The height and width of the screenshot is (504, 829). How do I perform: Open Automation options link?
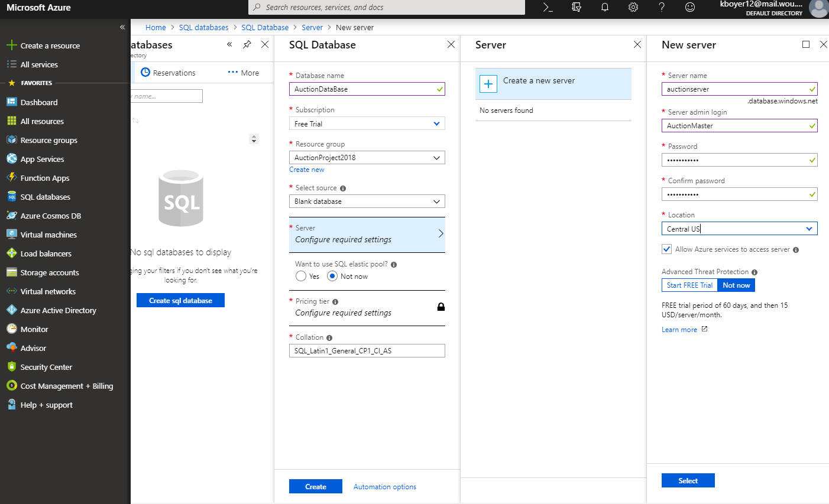(x=385, y=487)
